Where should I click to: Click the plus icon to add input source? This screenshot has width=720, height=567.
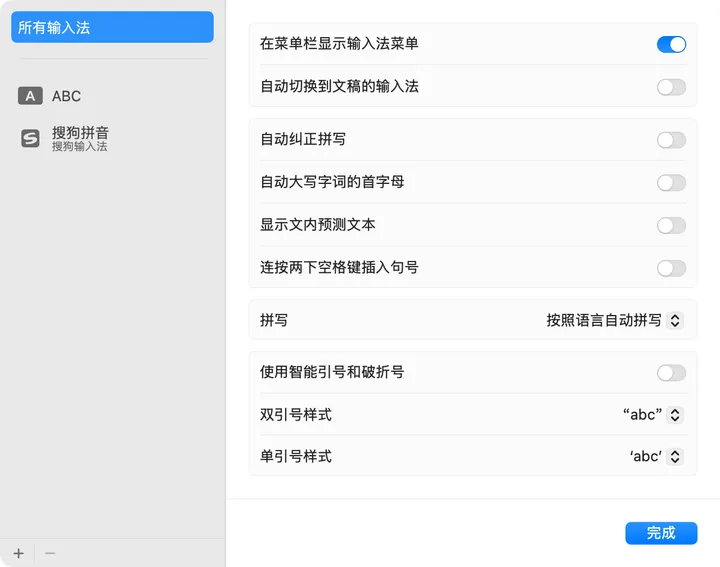click(x=18, y=553)
